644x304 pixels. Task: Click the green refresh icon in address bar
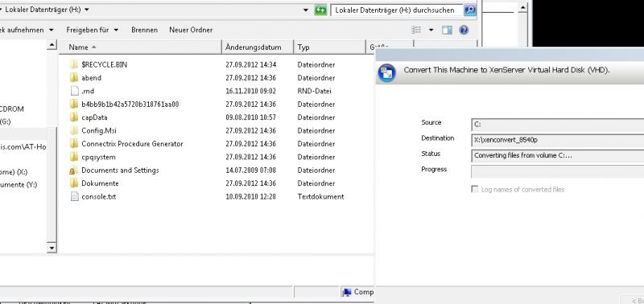click(320, 10)
